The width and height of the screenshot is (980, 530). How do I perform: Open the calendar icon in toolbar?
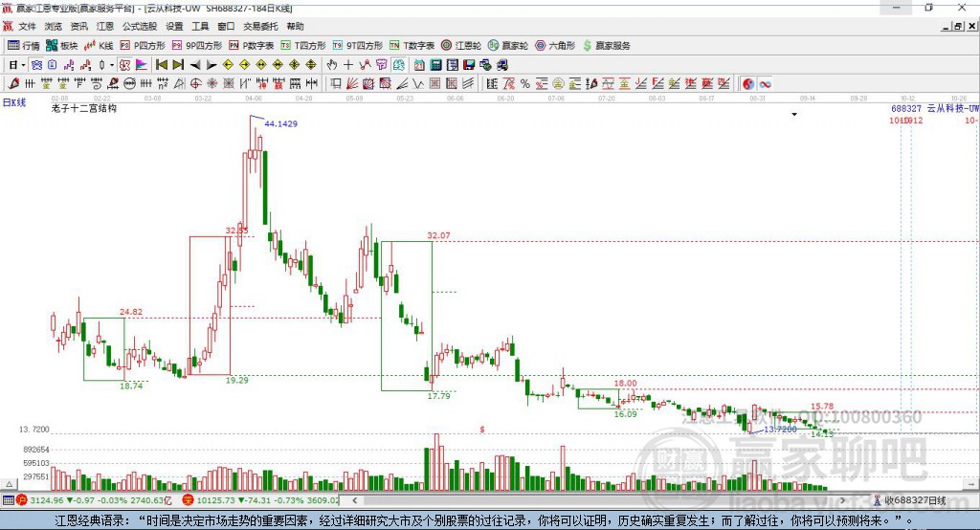[x=419, y=65]
